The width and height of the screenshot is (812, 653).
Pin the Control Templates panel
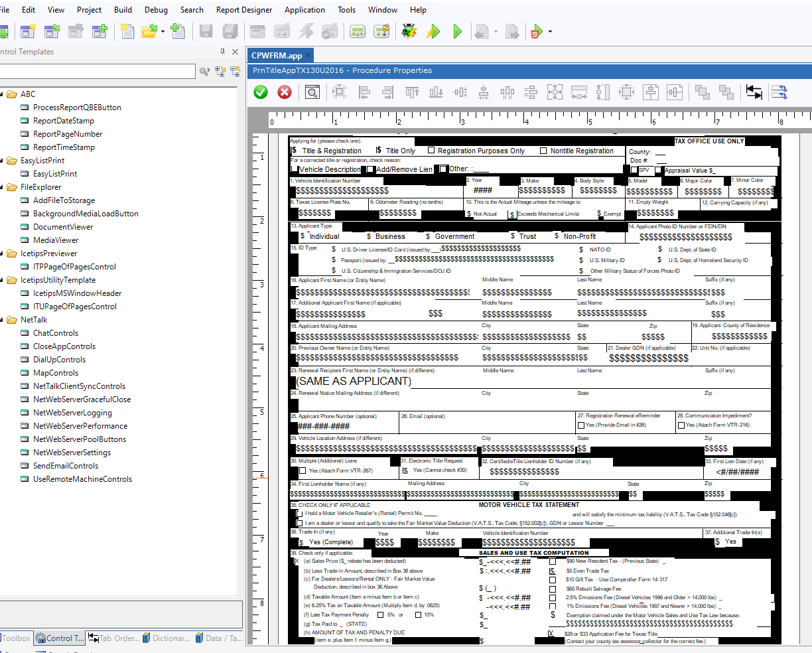point(222,52)
